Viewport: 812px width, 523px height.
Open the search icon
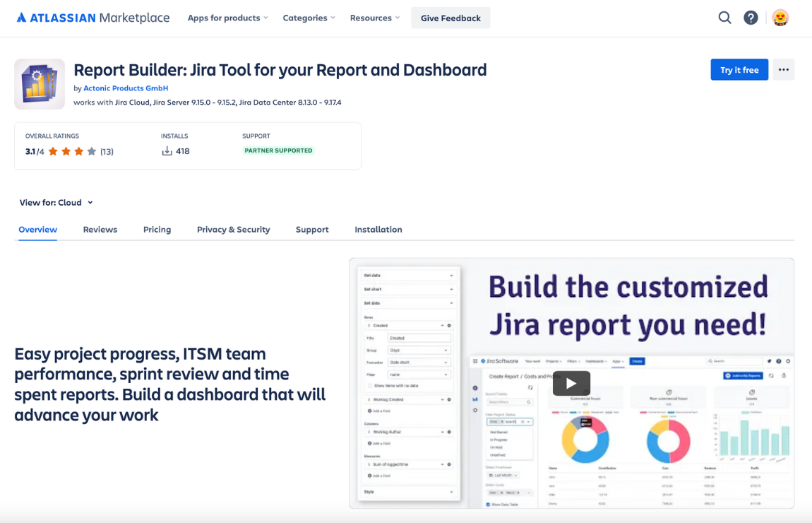coord(724,18)
